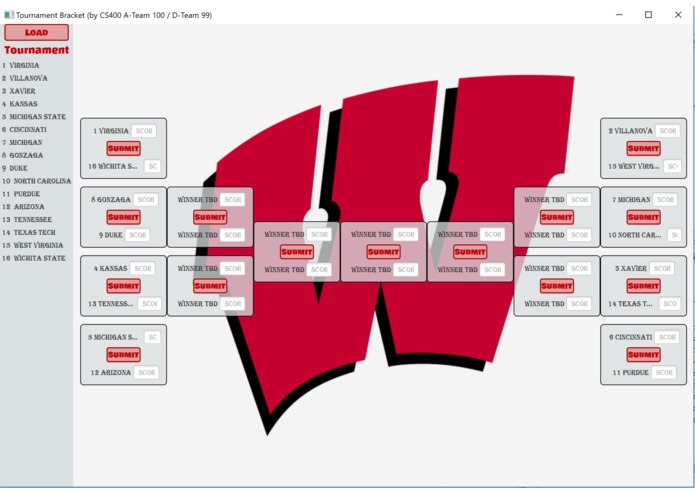Viewport: 695px width, 494px height.
Task: Submit the Xavier vs Texas Tech matchup
Action: tap(644, 286)
